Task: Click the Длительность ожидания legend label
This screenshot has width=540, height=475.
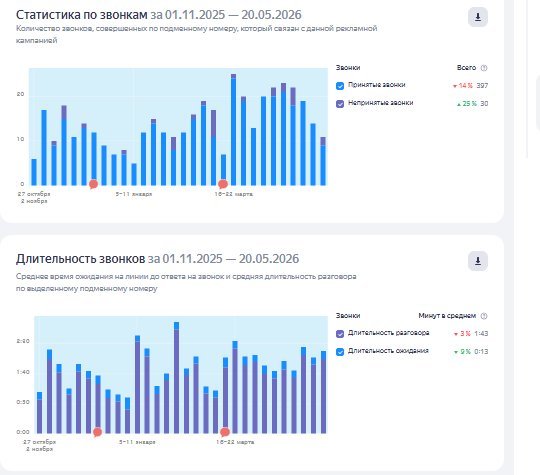Action: click(388, 351)
